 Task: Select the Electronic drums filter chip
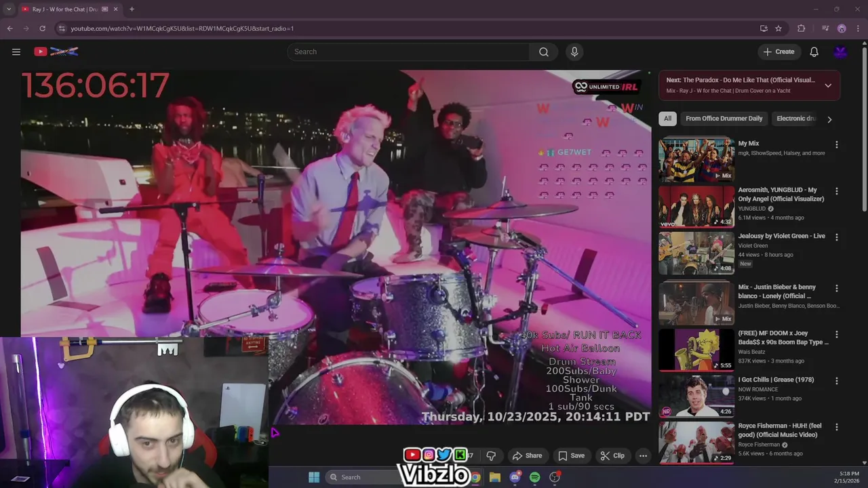click(795, 119)
